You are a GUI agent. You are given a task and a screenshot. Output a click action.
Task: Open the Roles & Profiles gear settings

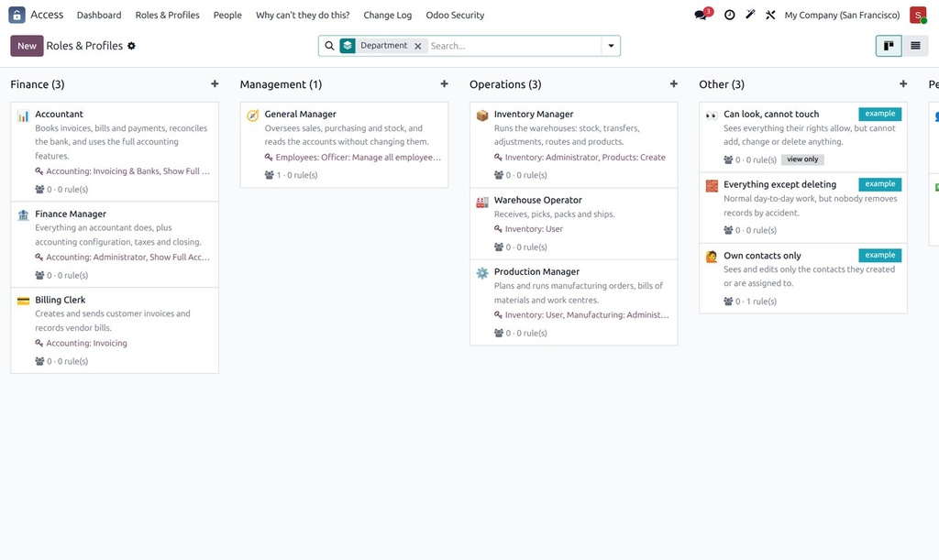coord(132,46)
